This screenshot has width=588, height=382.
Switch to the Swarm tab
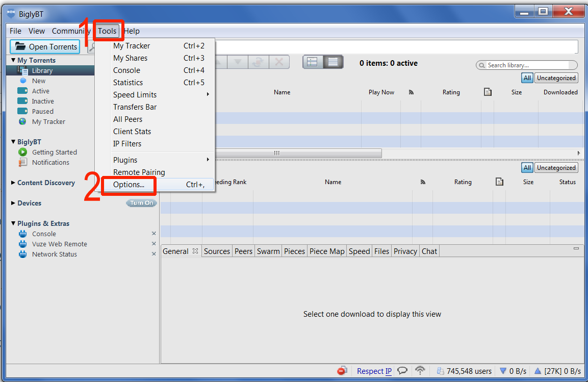pos(268,251)
